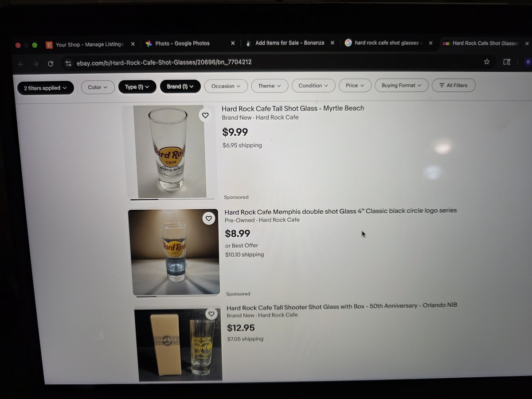This screenshot has width=532, height=399.
Task: Close the Google Photos tab
Action: click(x=233, y=43)
